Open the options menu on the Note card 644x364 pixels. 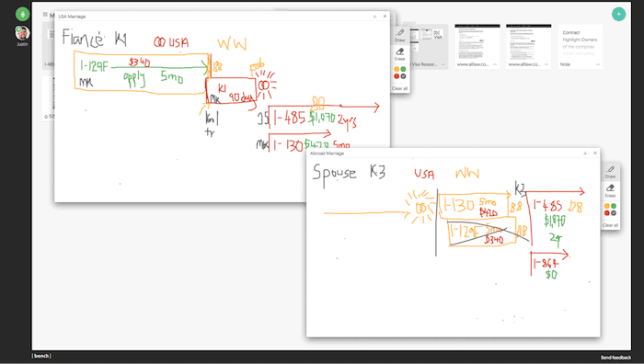[598, 64]
